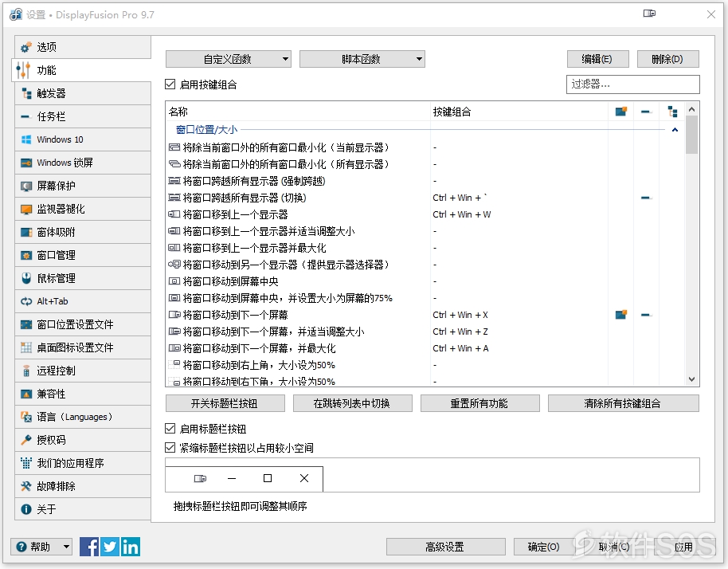Viewport: 728px width, 569px height.
Task: Open 我们的应用程序 tab
Action: point(83,463)
